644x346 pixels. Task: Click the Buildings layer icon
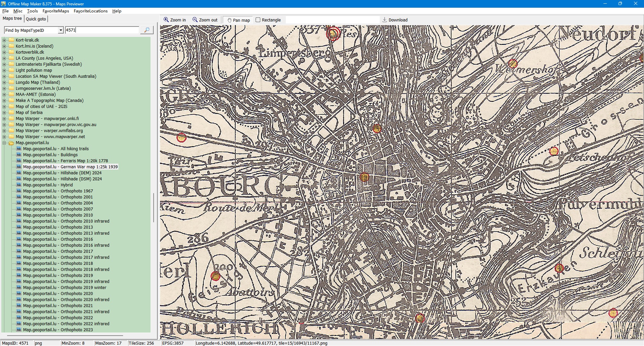[x=19, y=155]
